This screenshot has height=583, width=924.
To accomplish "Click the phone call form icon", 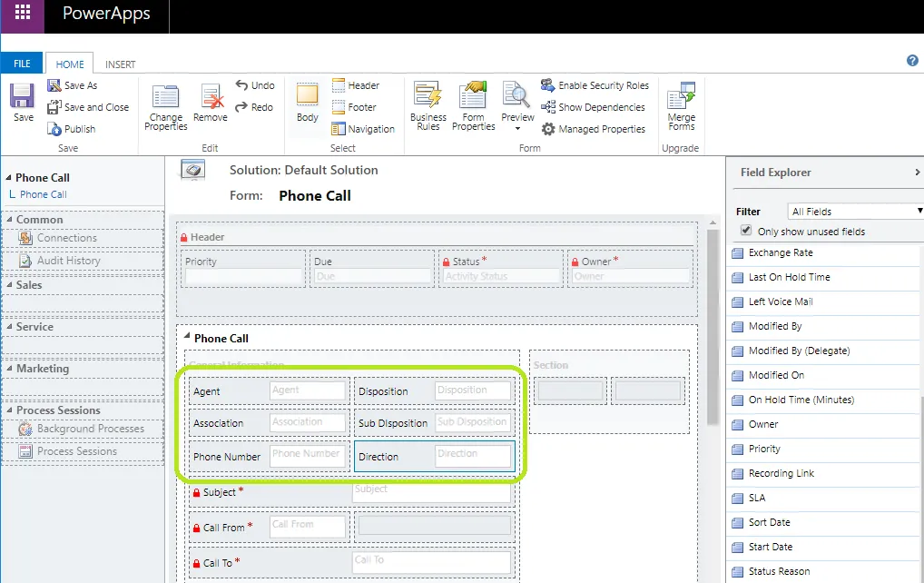I will click(x=192, y=171).
